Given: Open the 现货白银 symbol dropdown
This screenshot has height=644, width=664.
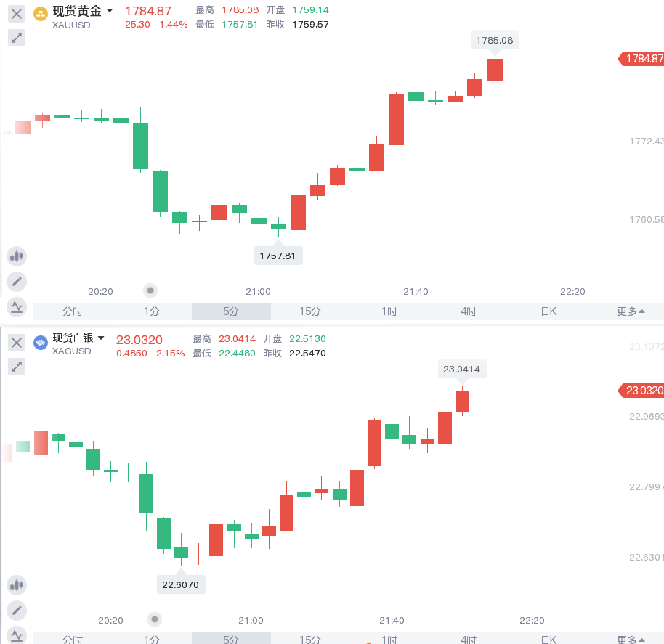Looking at the screenshot, I should (x=101, y=338).
